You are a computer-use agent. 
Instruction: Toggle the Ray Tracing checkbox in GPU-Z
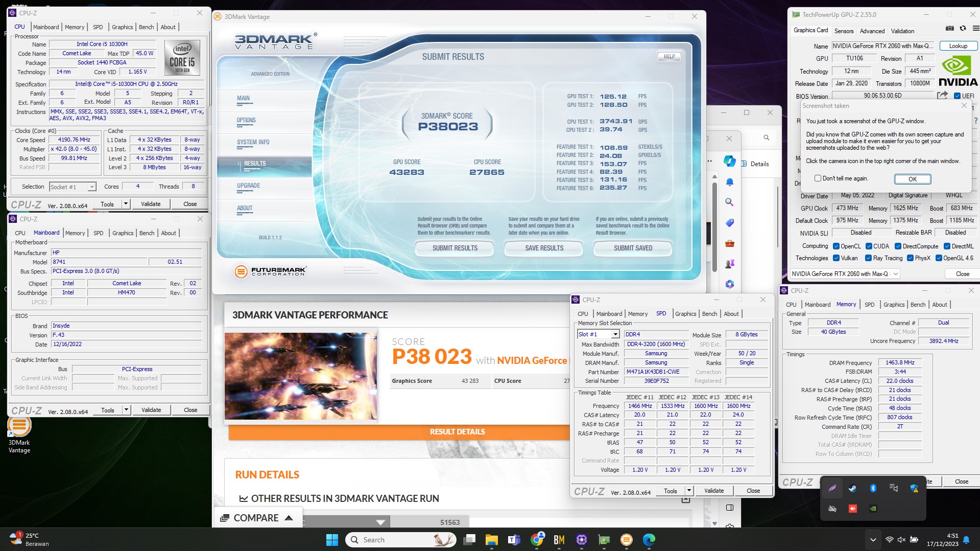(869, 258)
